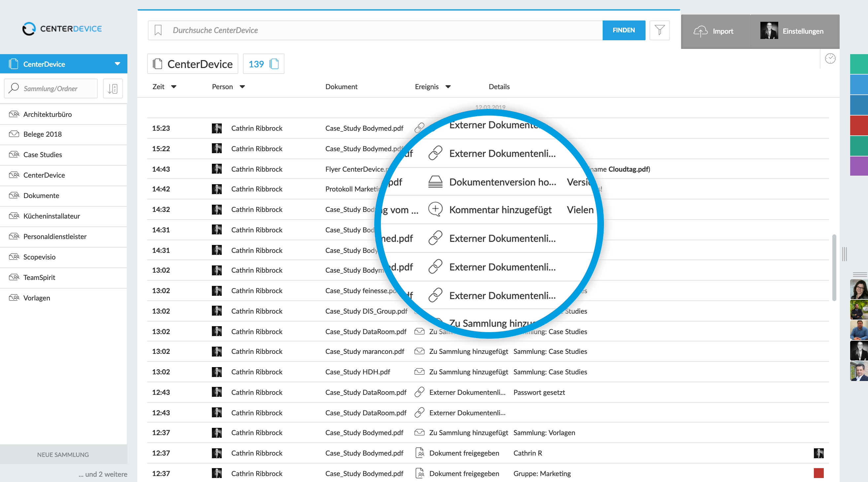The image size is (868, 482).
Task: Select the dark green color tag swatch
Action: (859, 146)
